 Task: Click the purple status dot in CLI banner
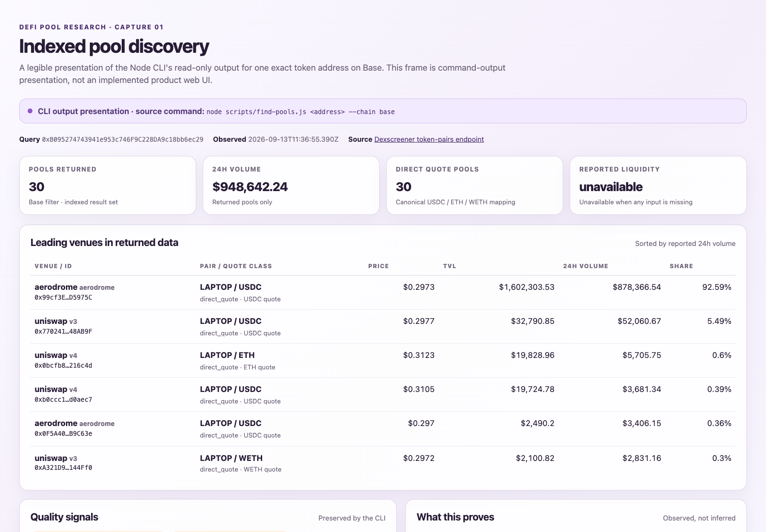click(x=30, y=111)
